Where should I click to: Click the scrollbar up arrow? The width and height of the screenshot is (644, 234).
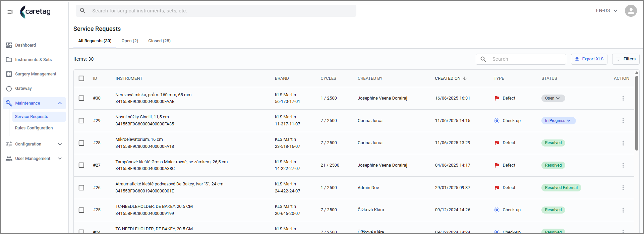(637, 72)
